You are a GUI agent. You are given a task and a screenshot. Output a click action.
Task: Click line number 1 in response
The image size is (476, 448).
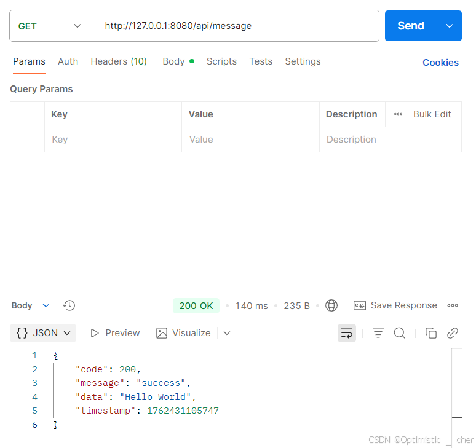(x=34, y=355)
